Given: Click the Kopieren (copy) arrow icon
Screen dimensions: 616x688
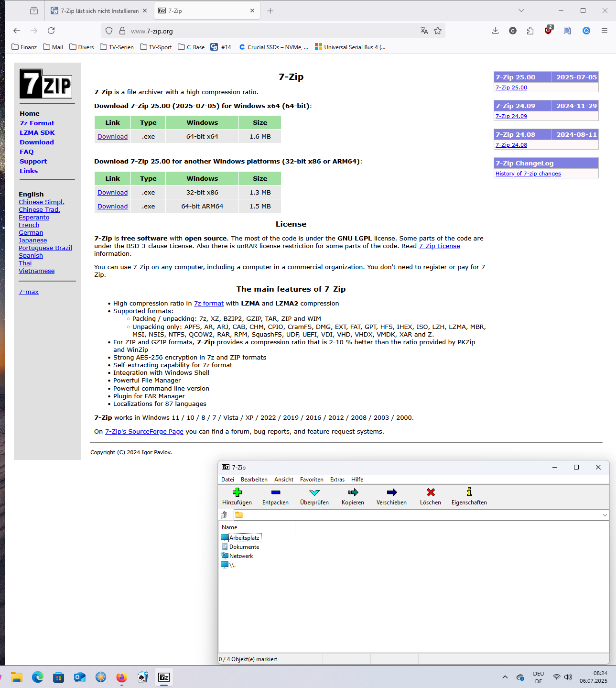Looking at the screenshot, I should pos(353,492).
